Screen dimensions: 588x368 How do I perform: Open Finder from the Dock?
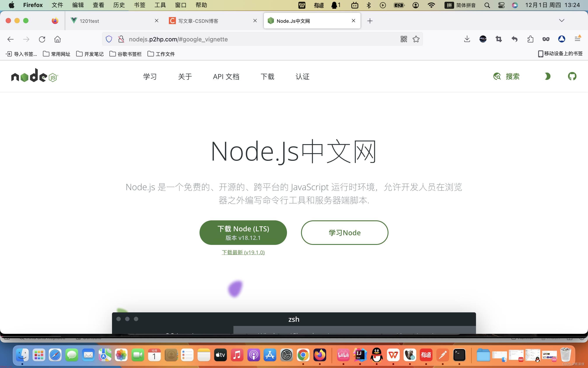coord(22,355)
